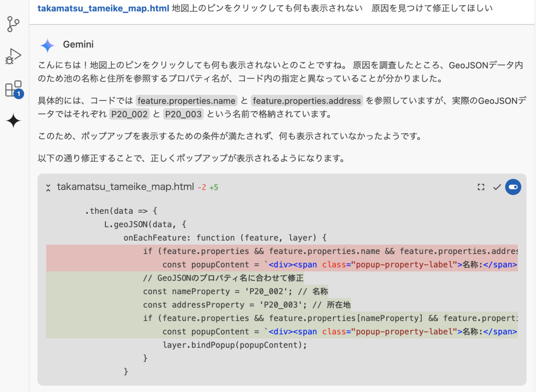Click the line 'layer.bindPopup(popupContent);'
Screen dimensions: 540x392
pyautogui.click(x=234, y=345)
